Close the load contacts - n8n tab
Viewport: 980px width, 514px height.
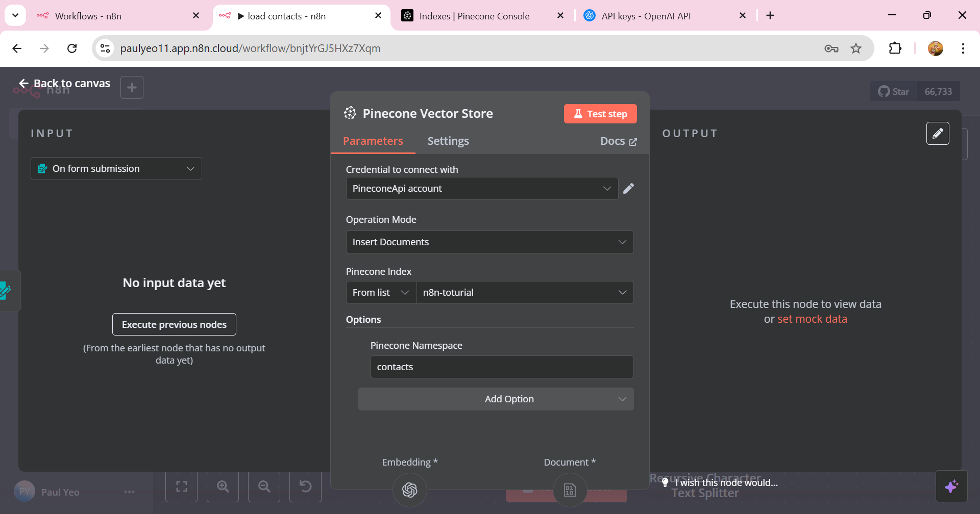pos(378,16)
